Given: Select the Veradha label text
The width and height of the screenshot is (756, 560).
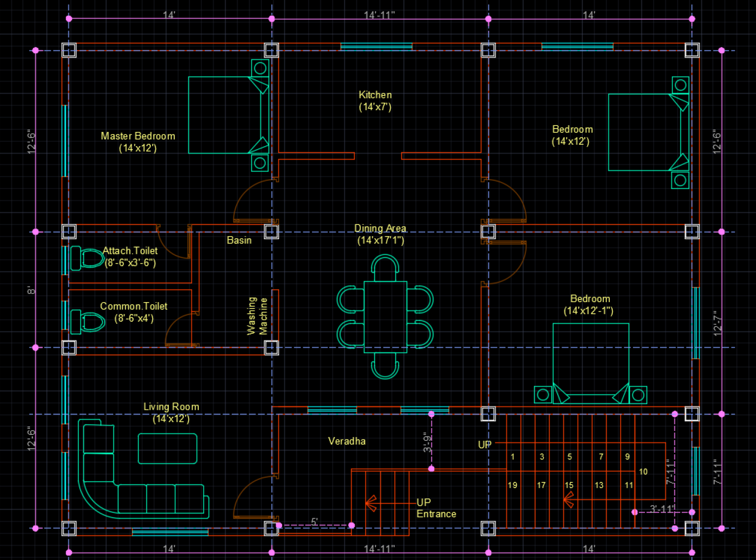Looking at the screenshot, I should (347, 441).
